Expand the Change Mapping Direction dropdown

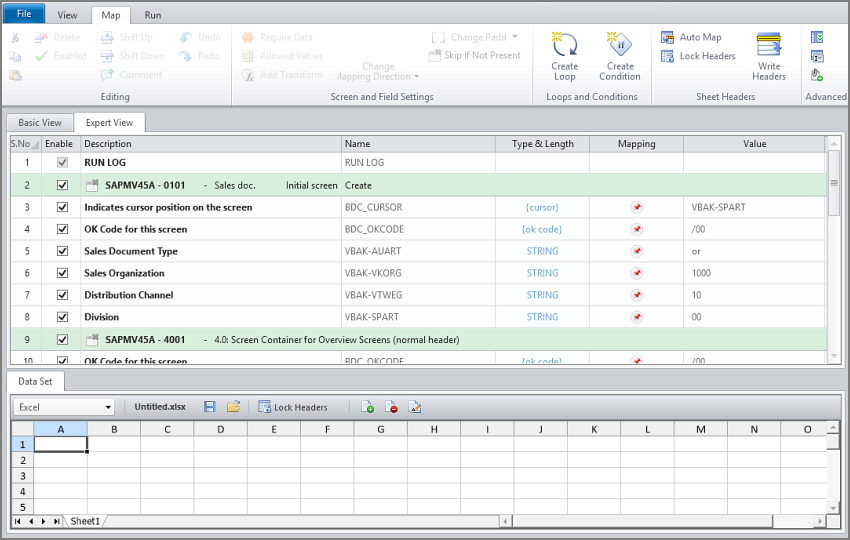pyautogui.click(x=378, y=71)
